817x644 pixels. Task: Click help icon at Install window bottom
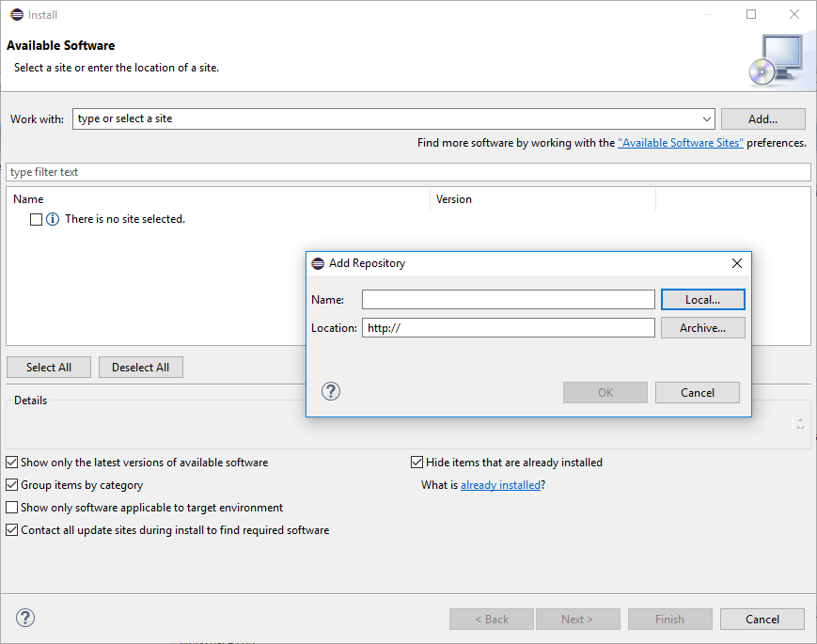coord(25,618)
